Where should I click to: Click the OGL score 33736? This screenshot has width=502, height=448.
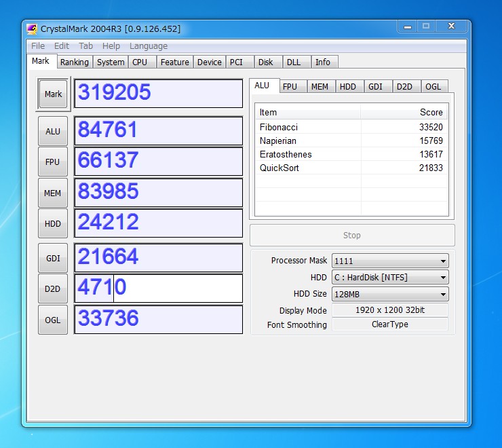tap(159, 320)
